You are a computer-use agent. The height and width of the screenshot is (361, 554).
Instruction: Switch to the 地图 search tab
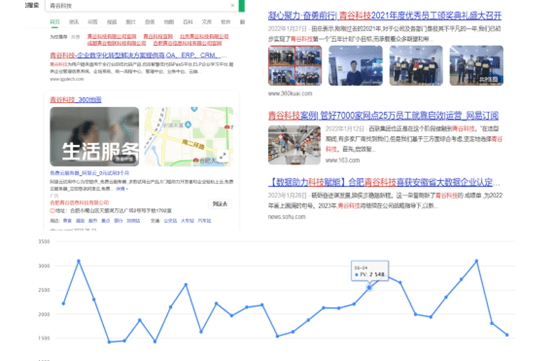tap(169, 22)
